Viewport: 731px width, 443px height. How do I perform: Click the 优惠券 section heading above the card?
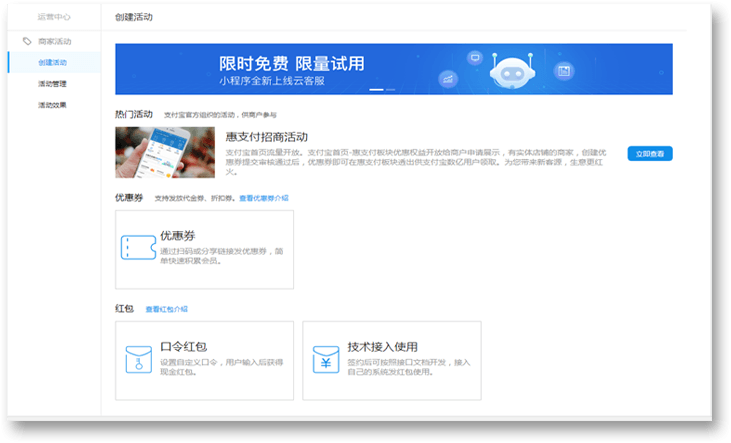click(x=129, y=198)
